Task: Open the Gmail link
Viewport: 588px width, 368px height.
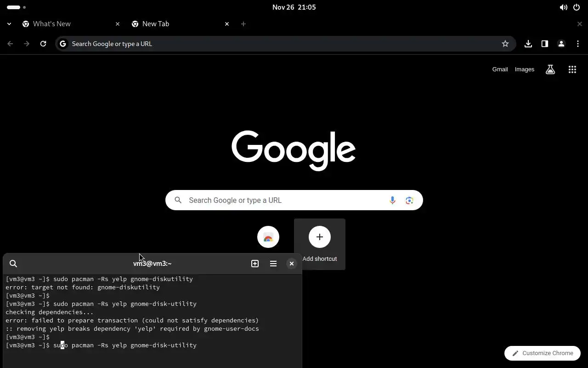Action: (500, 69)
